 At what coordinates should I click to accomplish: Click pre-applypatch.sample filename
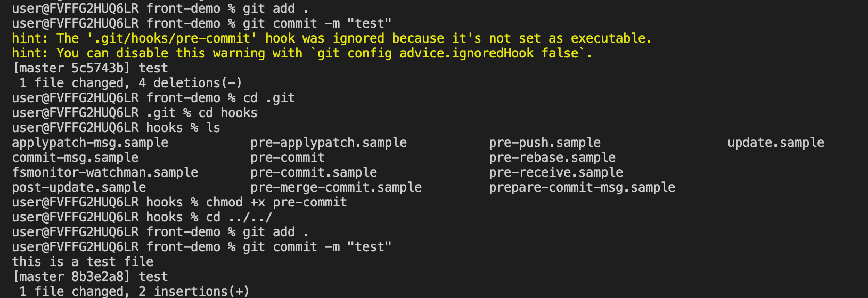pyautogui.click(x=329, y=143)
